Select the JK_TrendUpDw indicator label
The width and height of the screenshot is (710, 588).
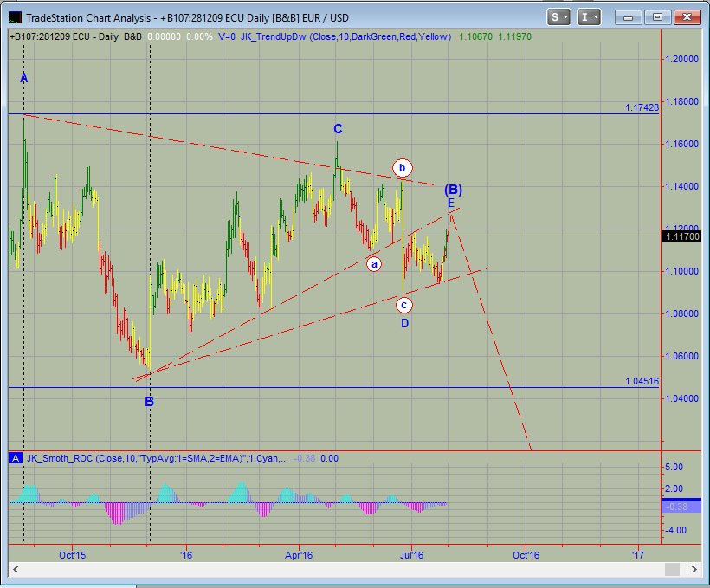tap(346, 36)
